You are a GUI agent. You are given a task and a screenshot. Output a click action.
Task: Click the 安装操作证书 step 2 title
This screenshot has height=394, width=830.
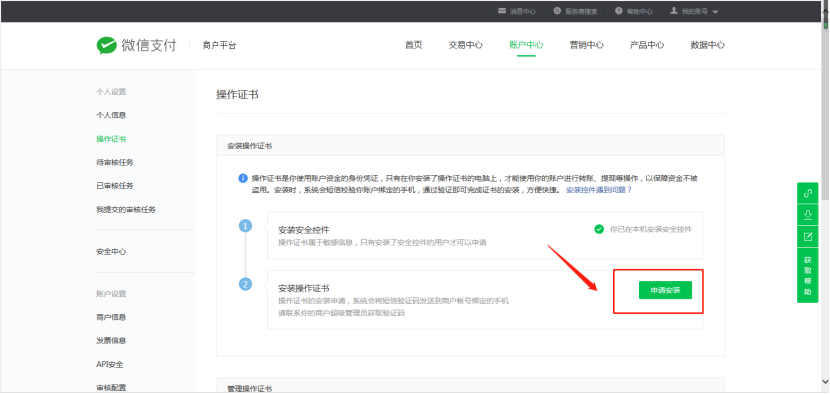pos(304,289)
